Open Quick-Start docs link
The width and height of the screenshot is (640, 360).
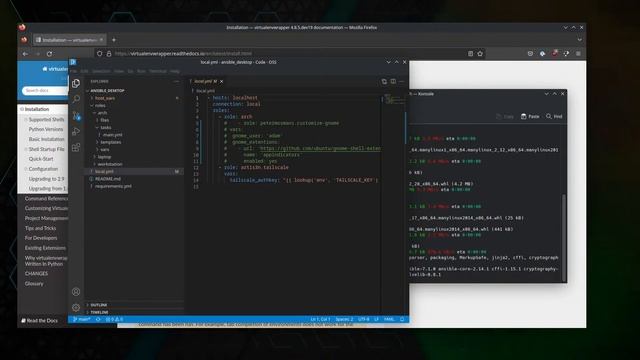[41, 159]
